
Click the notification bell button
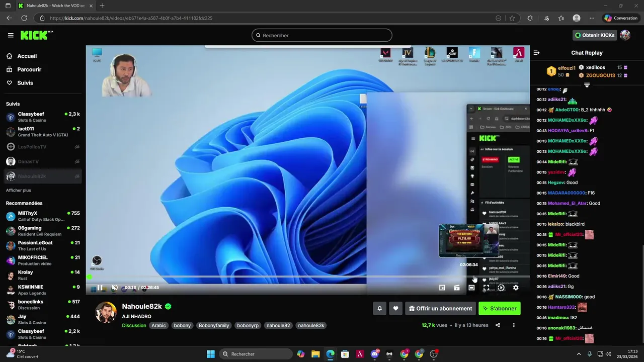click(380, 308)
